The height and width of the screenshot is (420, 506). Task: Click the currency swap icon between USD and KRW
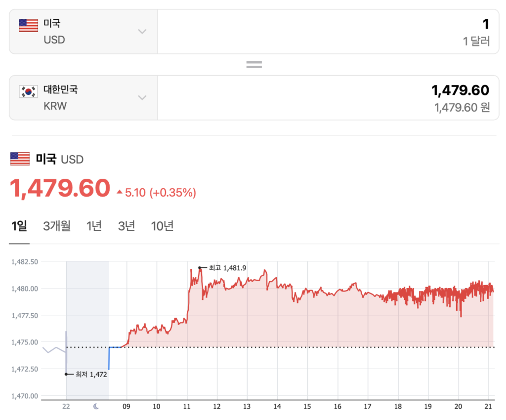tap(253, 64)
